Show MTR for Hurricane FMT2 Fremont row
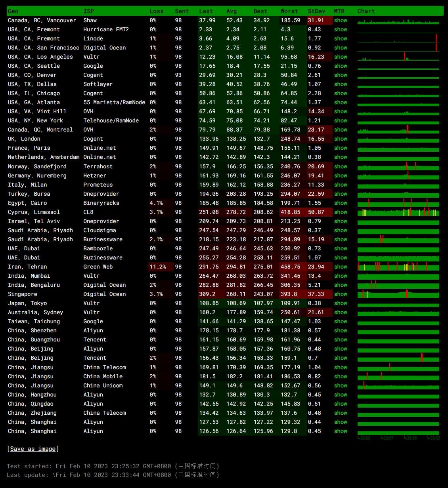Image resolution: width=448 pixels, height=488 pixels. (341, 29)
